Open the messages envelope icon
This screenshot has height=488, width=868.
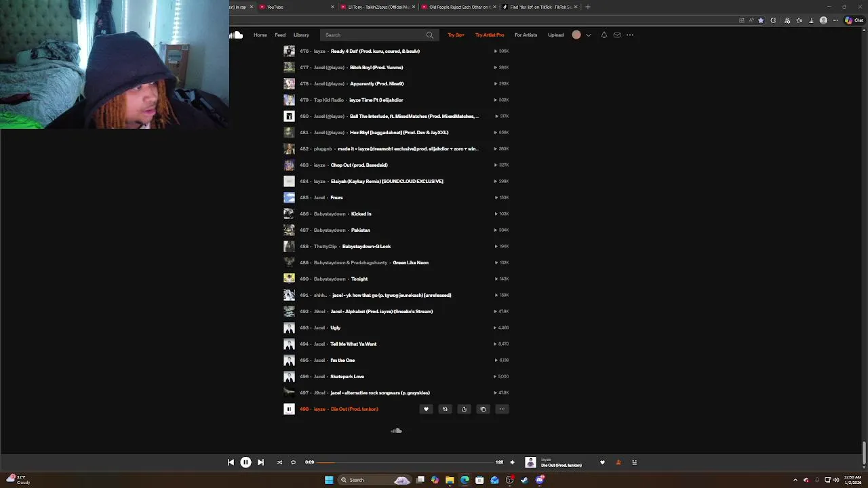pyautogui.click(x=616, y=35)
